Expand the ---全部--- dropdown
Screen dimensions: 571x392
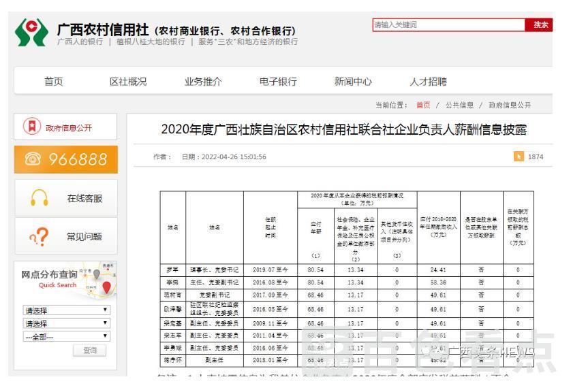[66, 336]
